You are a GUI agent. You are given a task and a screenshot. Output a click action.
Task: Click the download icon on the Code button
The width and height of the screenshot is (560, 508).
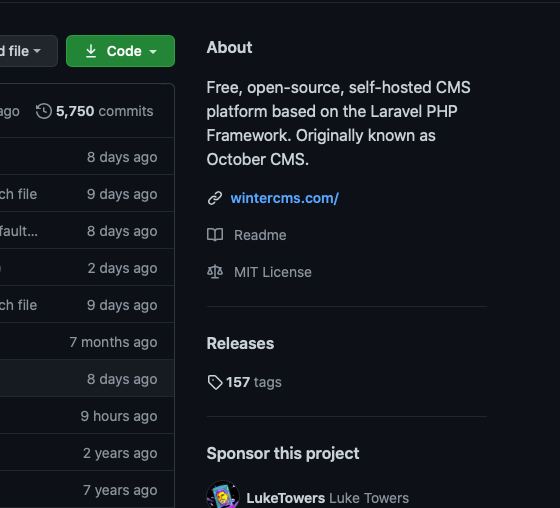coord(91,51)
